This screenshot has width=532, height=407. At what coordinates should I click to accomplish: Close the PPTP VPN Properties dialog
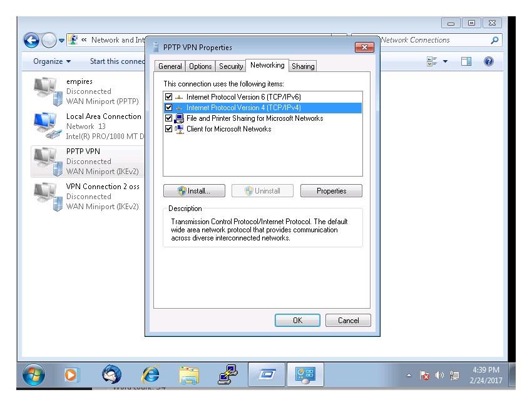(x=364, y=47)
